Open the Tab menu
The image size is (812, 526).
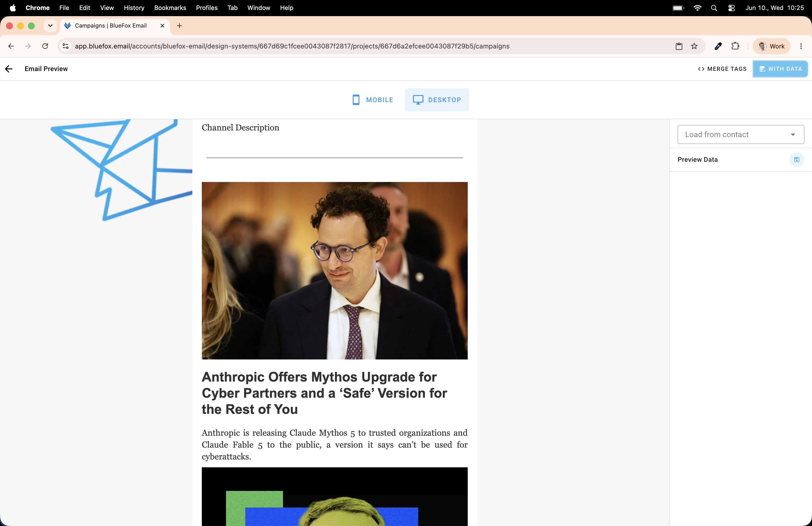point(232,8)
